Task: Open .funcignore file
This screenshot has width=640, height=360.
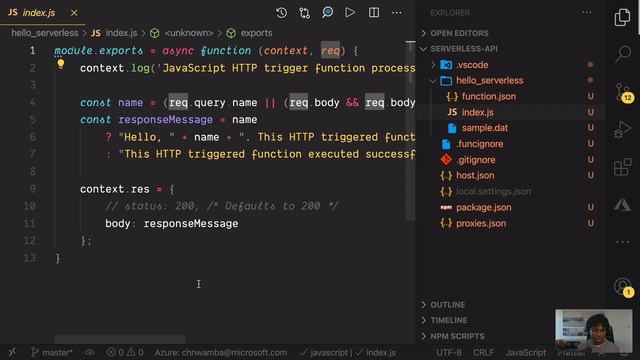Action: coord(479,144)
